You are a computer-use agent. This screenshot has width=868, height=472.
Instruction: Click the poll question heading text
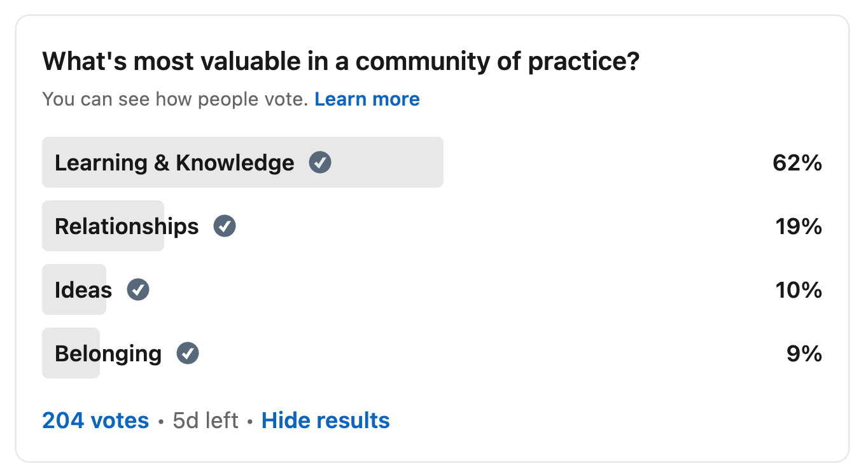point(340,62)
